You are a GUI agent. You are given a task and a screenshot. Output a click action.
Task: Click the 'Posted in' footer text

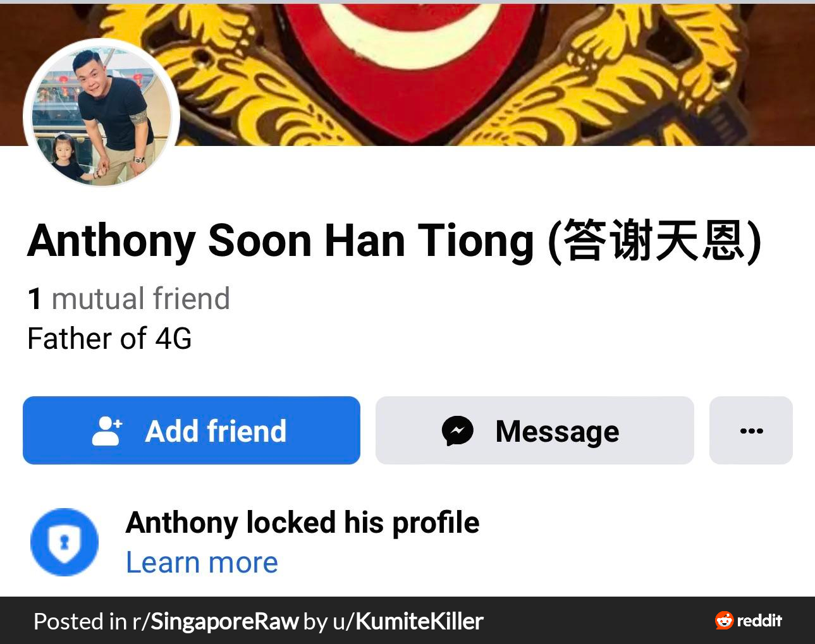80,621
